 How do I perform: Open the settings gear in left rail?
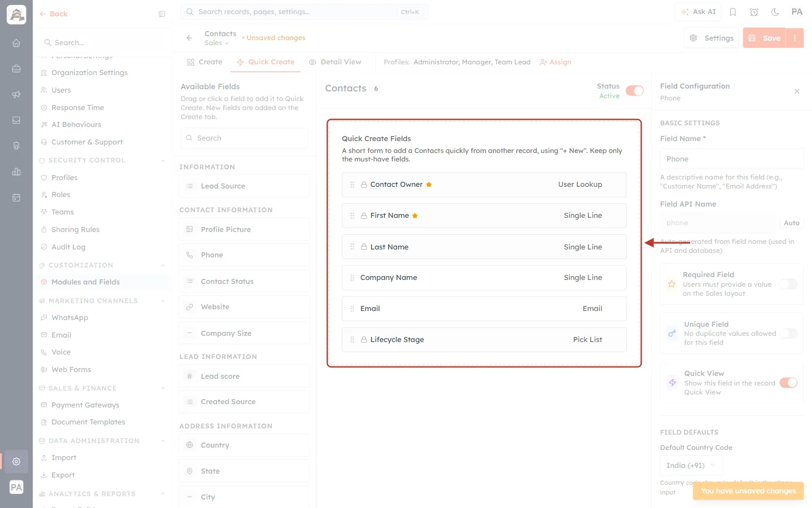tap(16, 461)
